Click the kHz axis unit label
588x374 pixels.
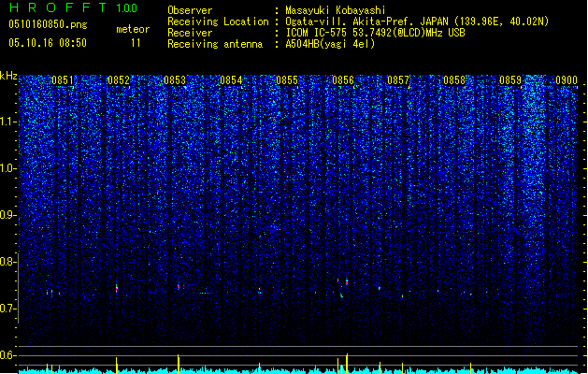click(x=8, y=76)
